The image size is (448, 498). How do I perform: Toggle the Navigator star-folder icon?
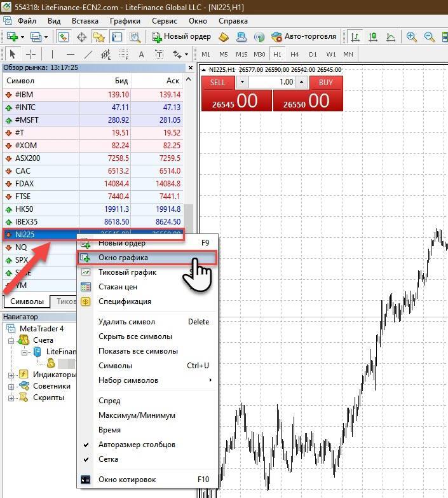click(99, 37)
